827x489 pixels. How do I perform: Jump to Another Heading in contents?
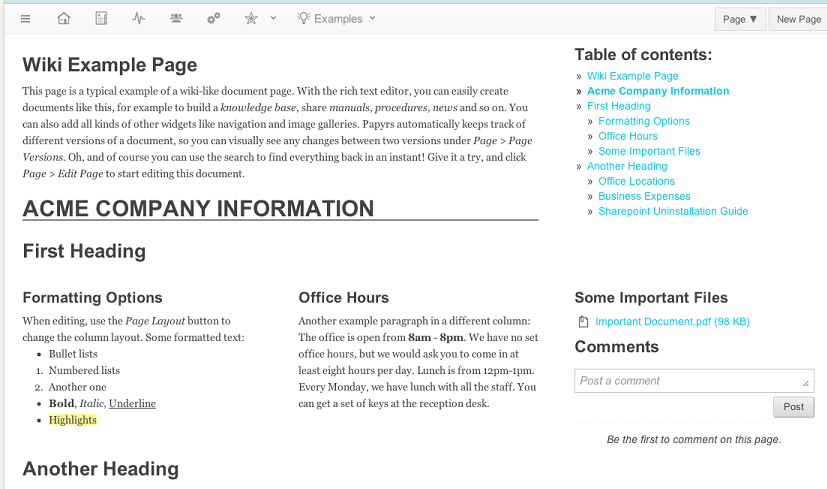click(627, 166)
